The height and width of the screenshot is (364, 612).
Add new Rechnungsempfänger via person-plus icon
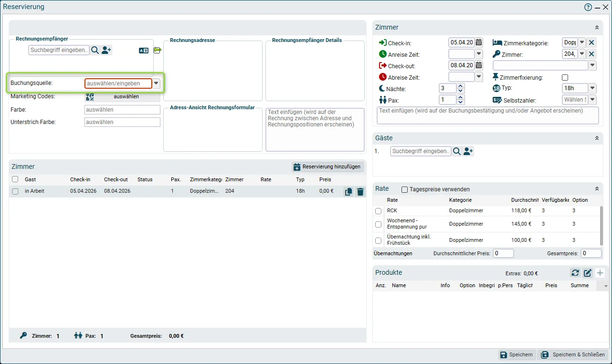pyautogui.click(x=106, y=50)
